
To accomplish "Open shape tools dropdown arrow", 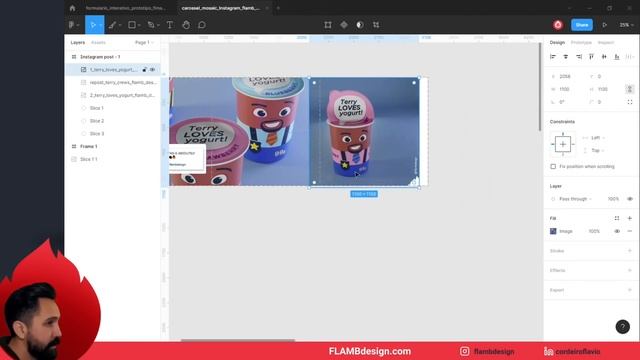I will click(139, 25).
